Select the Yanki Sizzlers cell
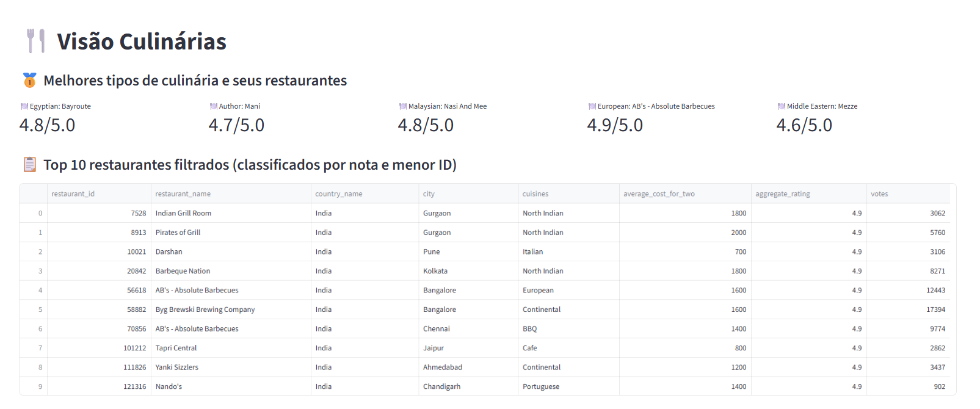The height and width of the screenshot is (409, 980). coord(231,367)
